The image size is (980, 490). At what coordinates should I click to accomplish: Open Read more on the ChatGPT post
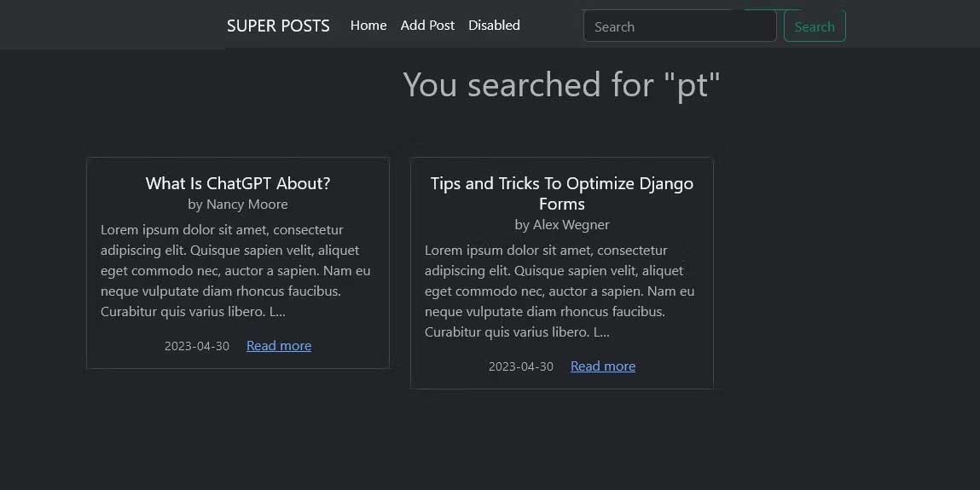point(279,346)
